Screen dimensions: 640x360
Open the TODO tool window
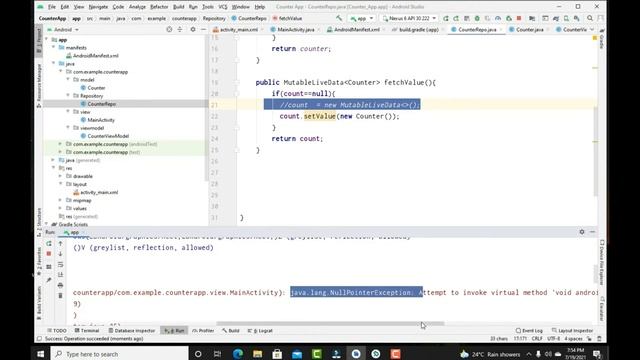point(57,331)
